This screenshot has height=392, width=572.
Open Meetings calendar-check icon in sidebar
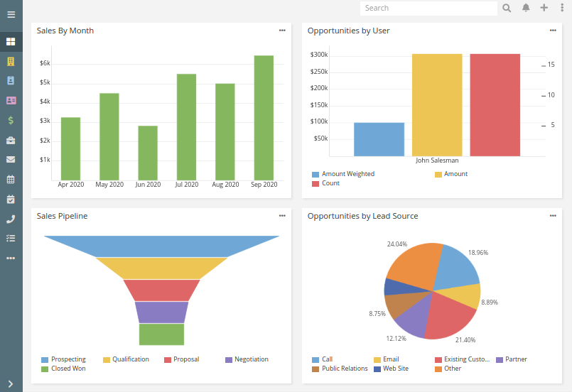(11, 199)
